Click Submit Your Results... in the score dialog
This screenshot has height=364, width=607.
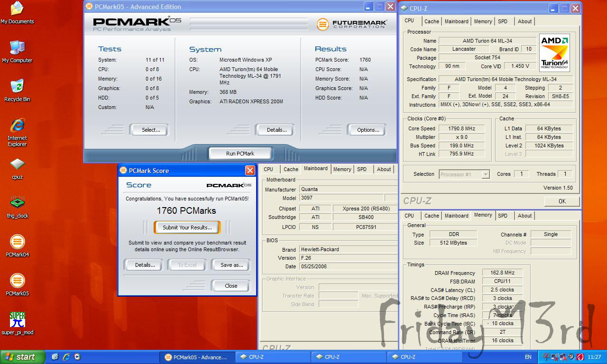pos(187,227)
